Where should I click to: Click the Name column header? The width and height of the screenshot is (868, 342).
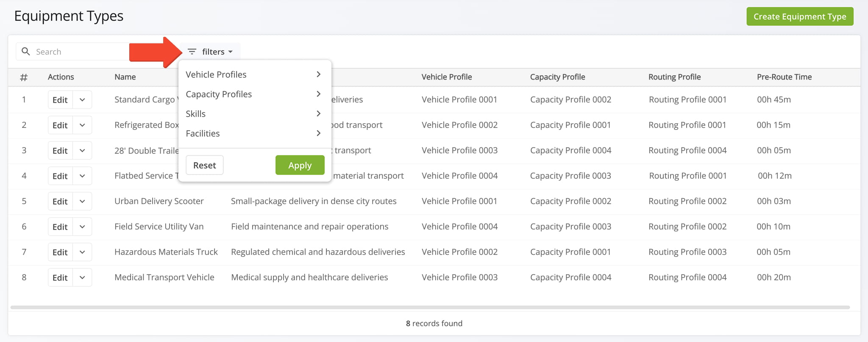tap(125, 77)
